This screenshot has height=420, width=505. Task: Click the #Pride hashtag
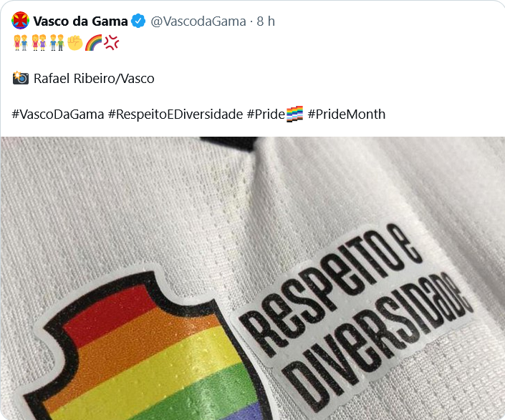point(266,114)
